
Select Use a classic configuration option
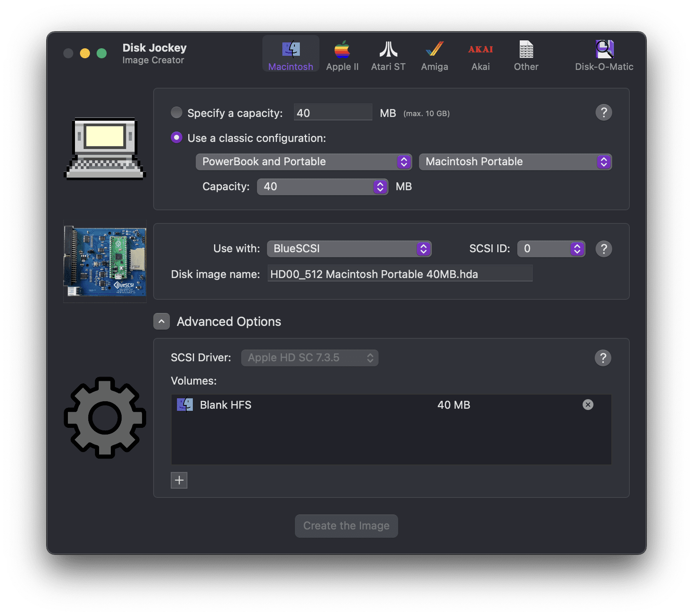(177, 138)
